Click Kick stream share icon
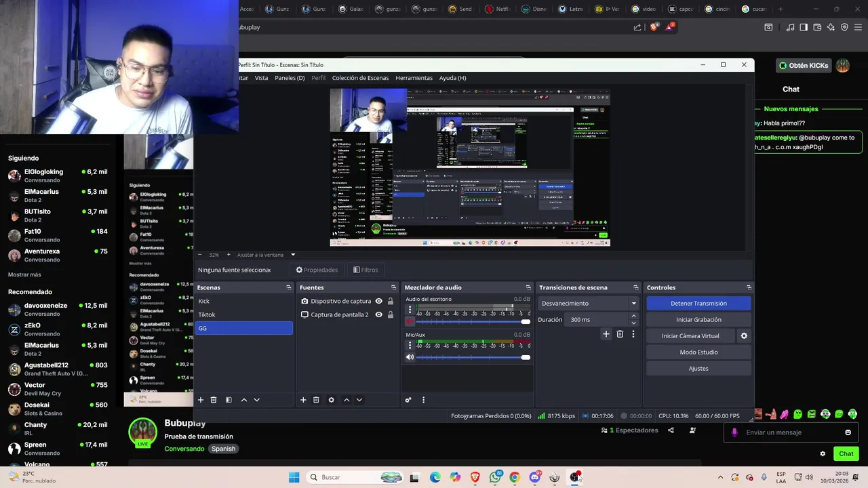Image resolution: width=868 pixels, height=488 pixels. [x=671, y=430]
